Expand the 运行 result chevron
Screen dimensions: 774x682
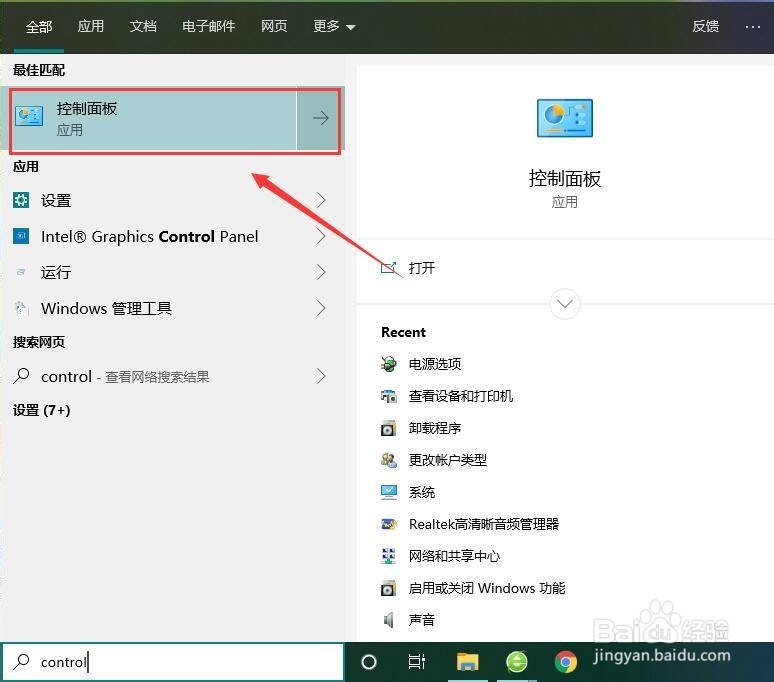click(321, 272)
